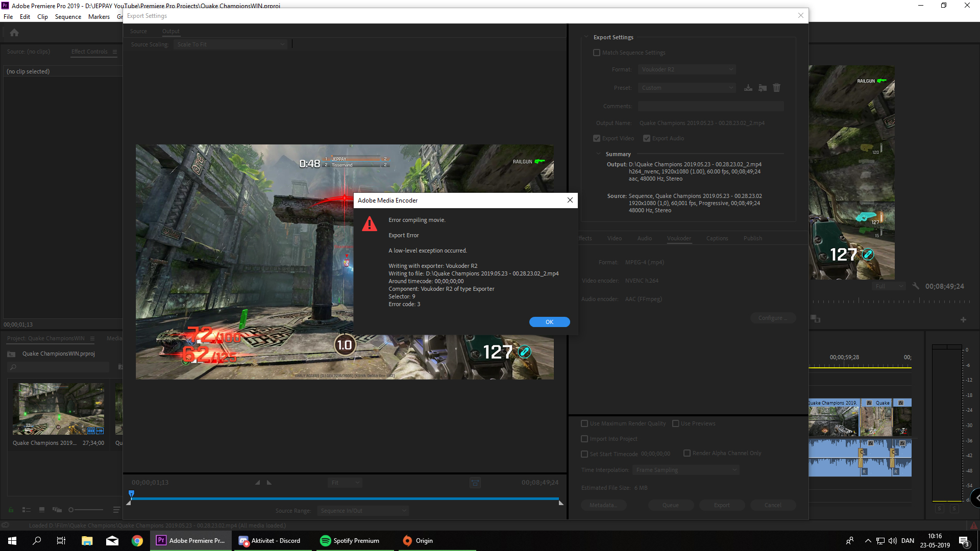Enable Use Maximum Render Quality

click(584, 423)
